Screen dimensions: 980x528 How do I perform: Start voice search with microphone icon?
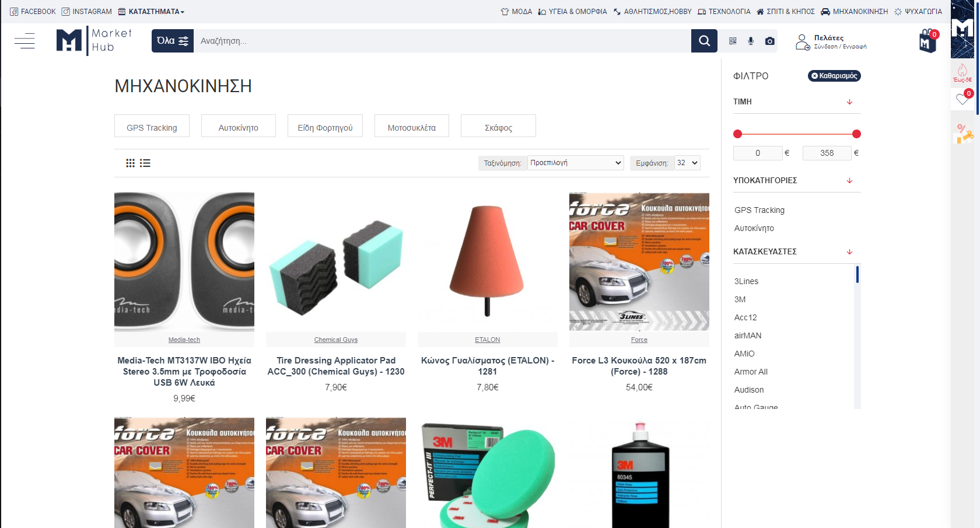[x=751, y=41]
